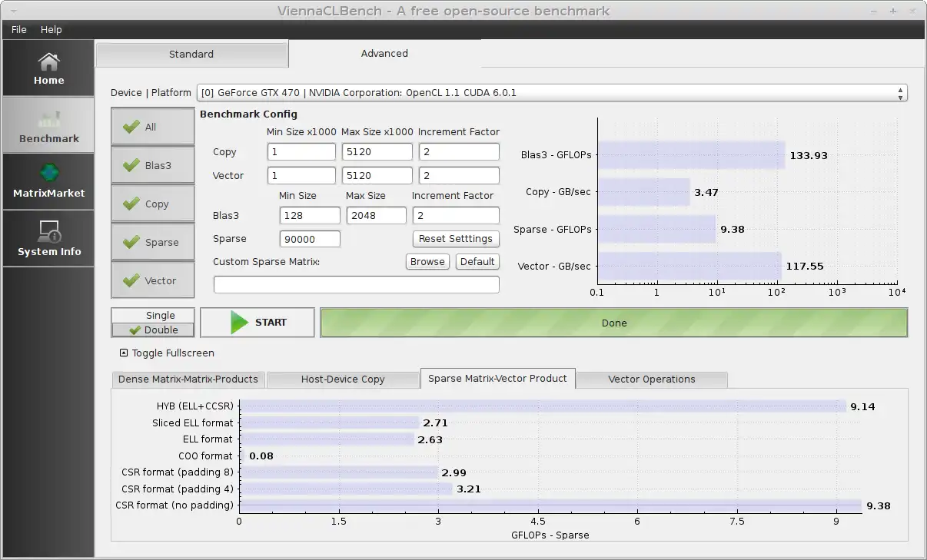This screenshot has height=560, width=927.
Task: Click the green checkmark beside Blas3
Action: click(x=131, y=165)
